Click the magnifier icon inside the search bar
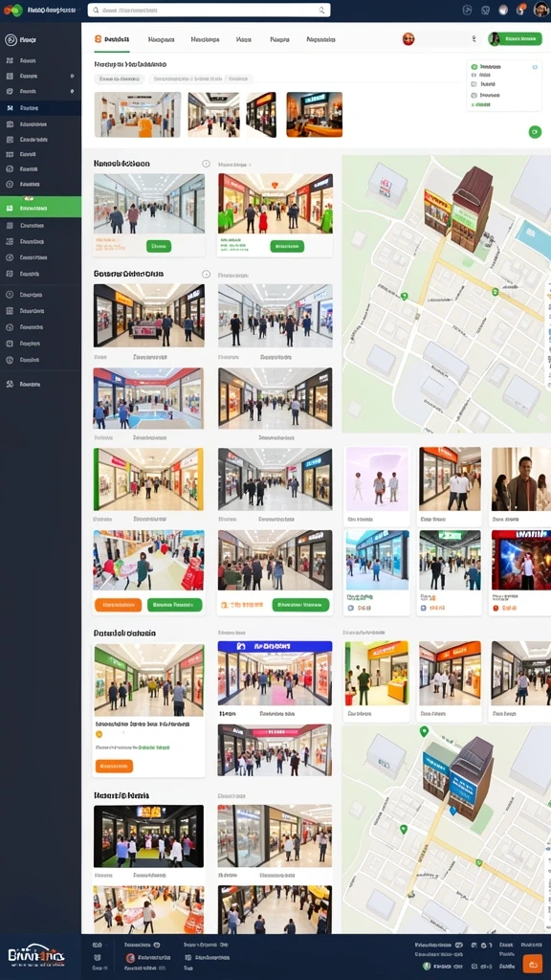This screenshot has height=980, width=551. [321, 10]
